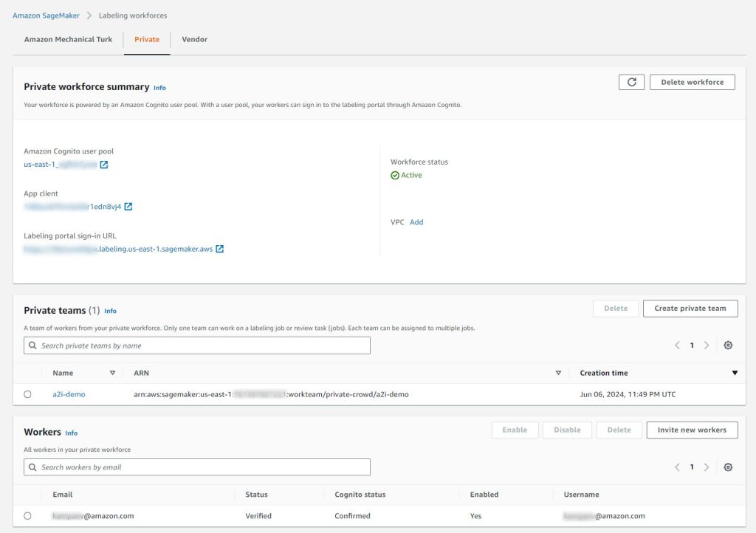756x533 pixels.
Task: Sort Private teams by Creation time arrow
Action: (x=735, y=373)
